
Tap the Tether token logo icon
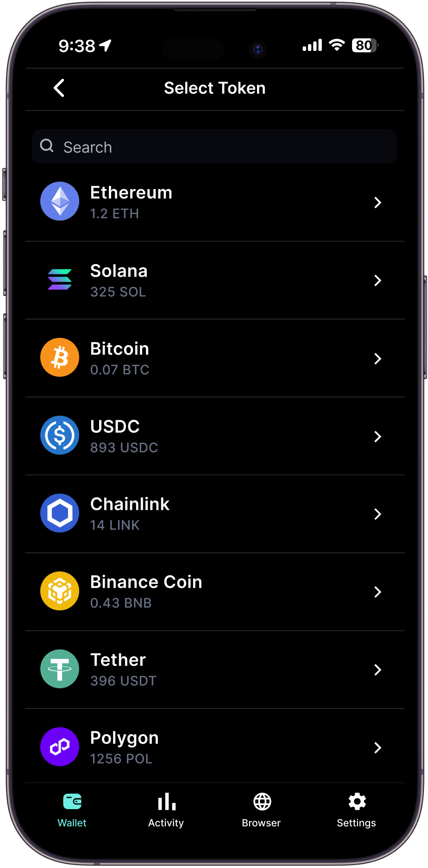[x=60, y=669]
